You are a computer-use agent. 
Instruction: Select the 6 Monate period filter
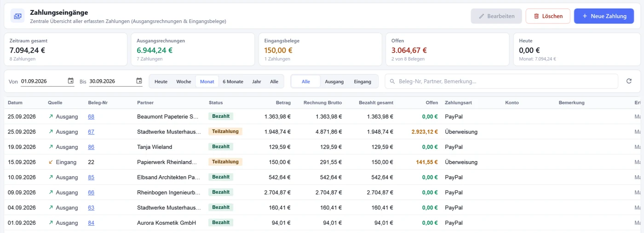[x=233, y=82]
